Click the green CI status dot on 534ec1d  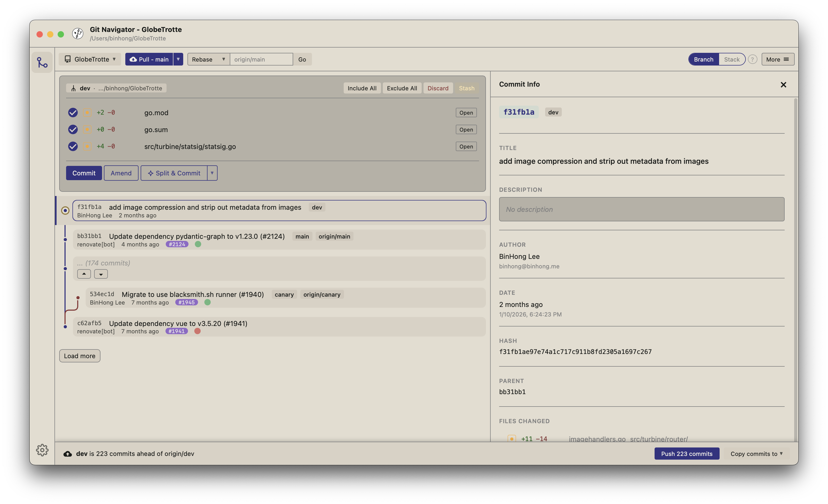207,302
